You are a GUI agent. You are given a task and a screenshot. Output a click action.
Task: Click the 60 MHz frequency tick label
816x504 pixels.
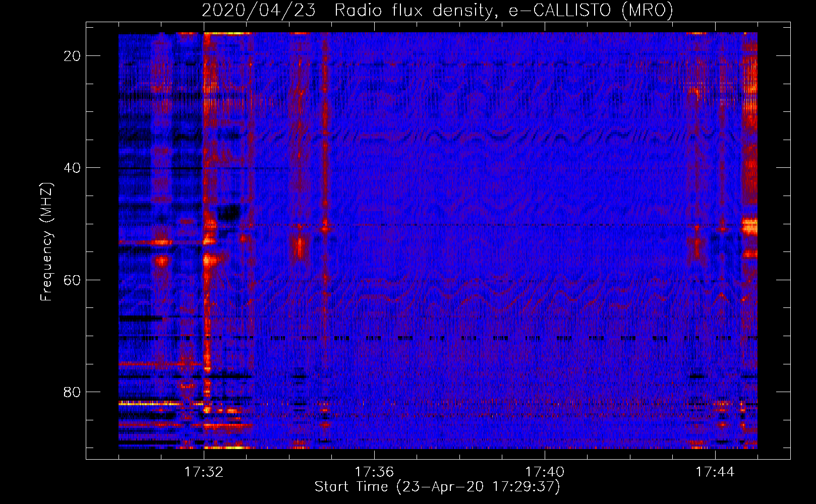click(72, 280)
